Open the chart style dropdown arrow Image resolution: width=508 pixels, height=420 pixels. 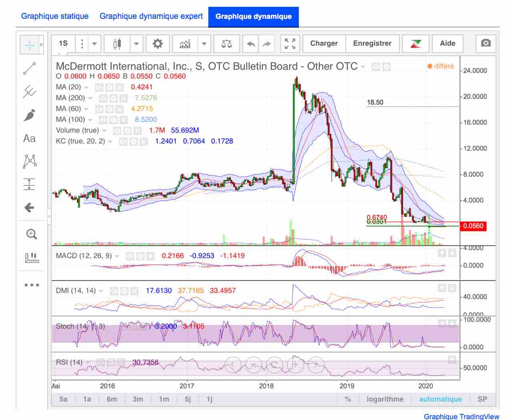pyautogui.click(x=136, y=43)
